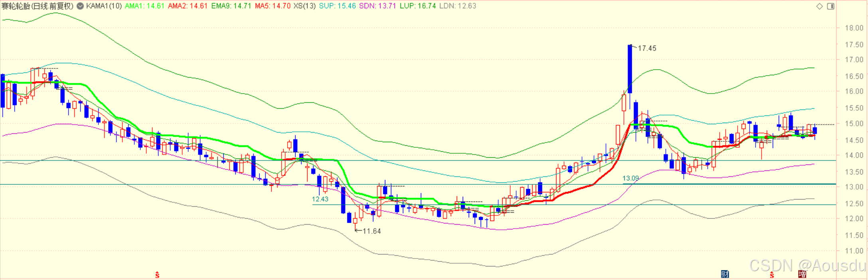Click the 16.50 price axis label
Viewport: 868px width, 280px height.
click(854, 76)
